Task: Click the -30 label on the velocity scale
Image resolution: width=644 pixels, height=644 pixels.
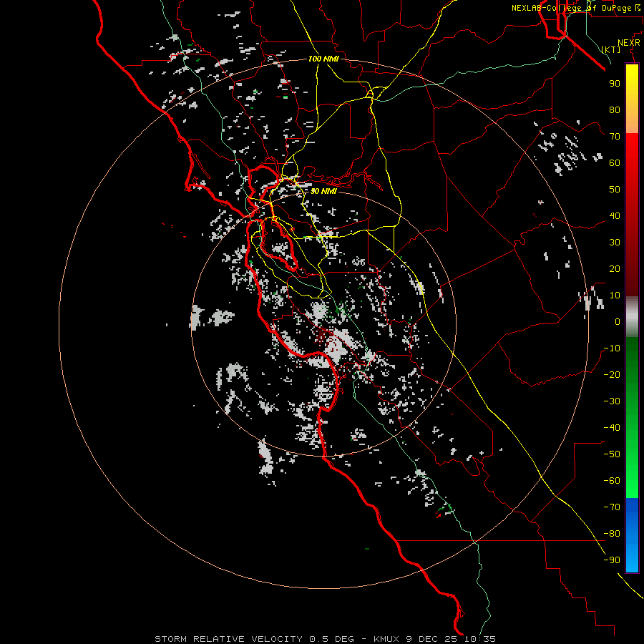Action: [x=612, y=401]
